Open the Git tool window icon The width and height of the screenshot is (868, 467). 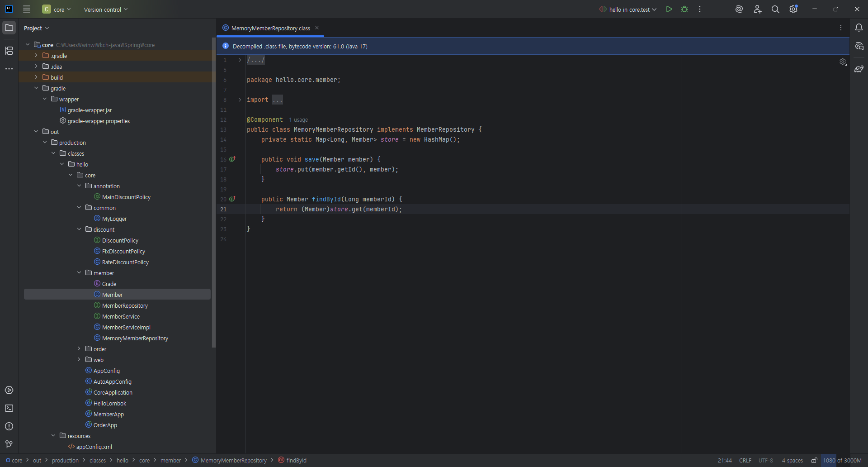pos(9,444)
